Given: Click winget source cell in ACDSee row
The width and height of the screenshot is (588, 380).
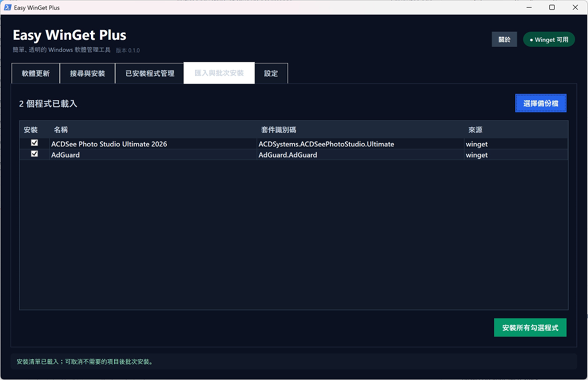Looking at the screenshot, I should (x=516, y=144).
